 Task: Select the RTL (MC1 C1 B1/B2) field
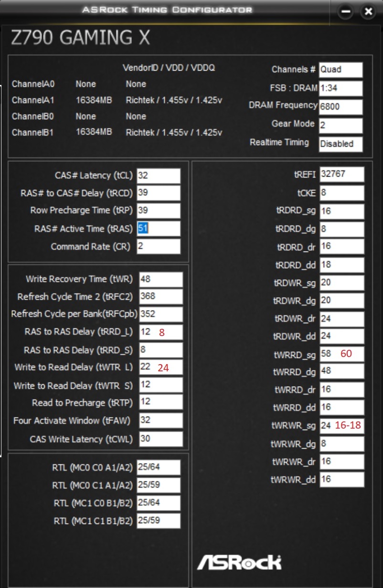click(x=159, y=521)
